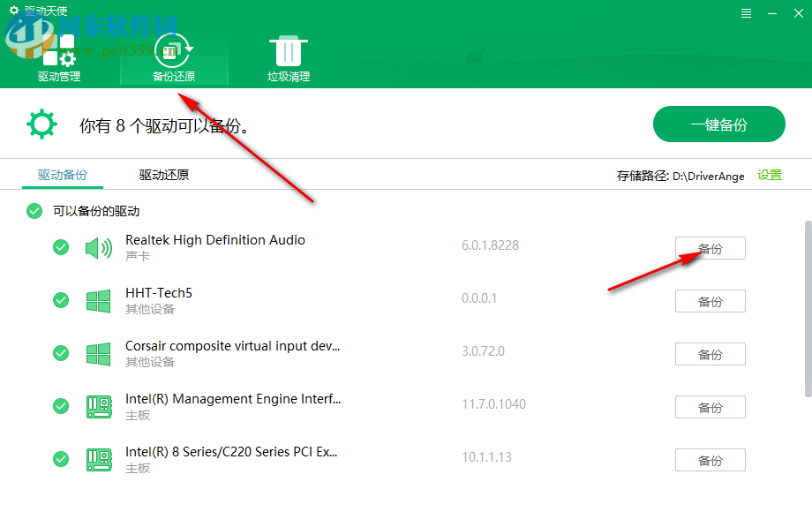Click the 一键备份 one-key backup button
The height and width of the screenshot is (512, 812).
click(x=718, y=124)
